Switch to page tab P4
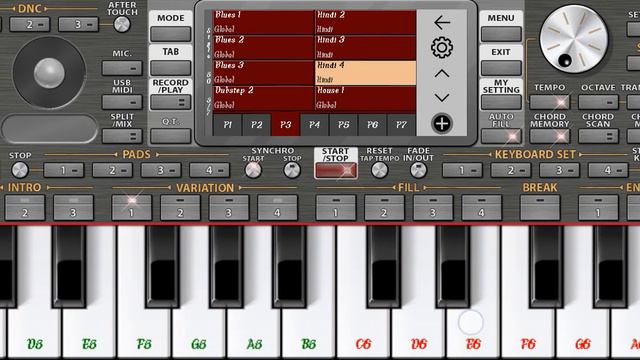This screenshot has width=640, height=360. [314, 125]
